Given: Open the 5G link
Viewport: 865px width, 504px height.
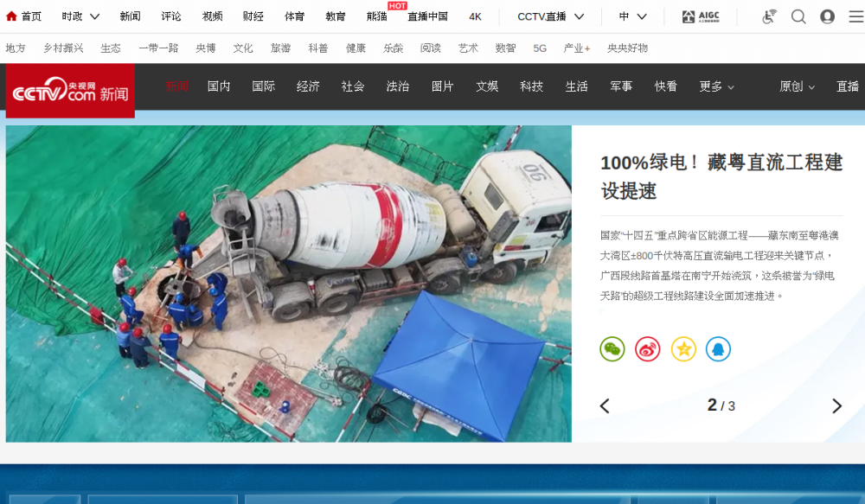Looking at the screenshot, I should pos(540,48).
